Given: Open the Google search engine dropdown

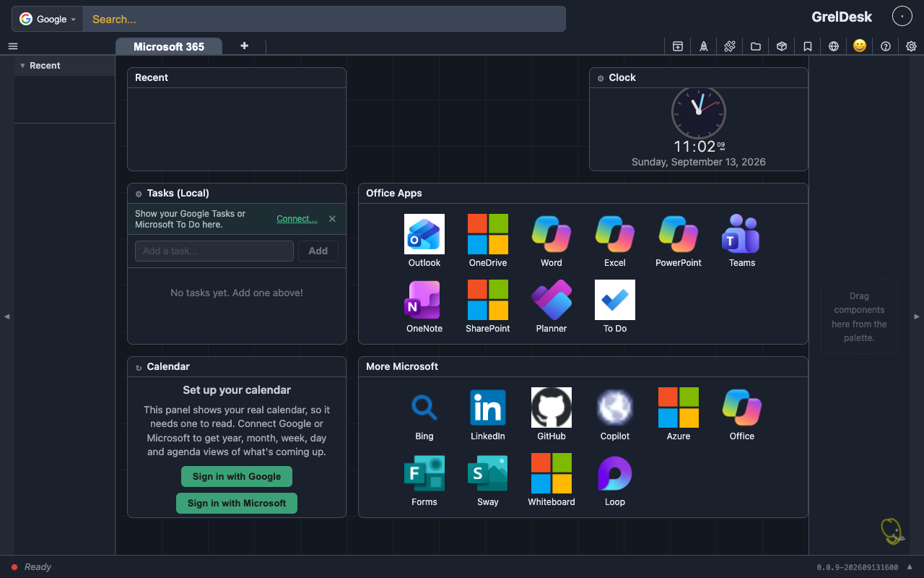Looking at the screenshot, I should click(x=48, y=19).
